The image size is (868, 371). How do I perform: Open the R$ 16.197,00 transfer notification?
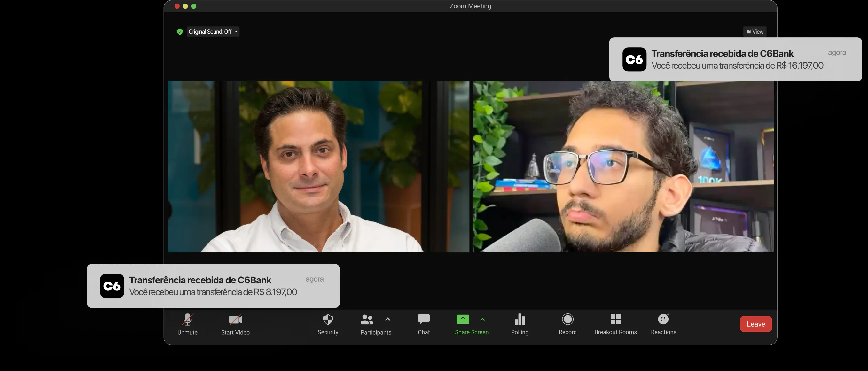pos(735,59)
